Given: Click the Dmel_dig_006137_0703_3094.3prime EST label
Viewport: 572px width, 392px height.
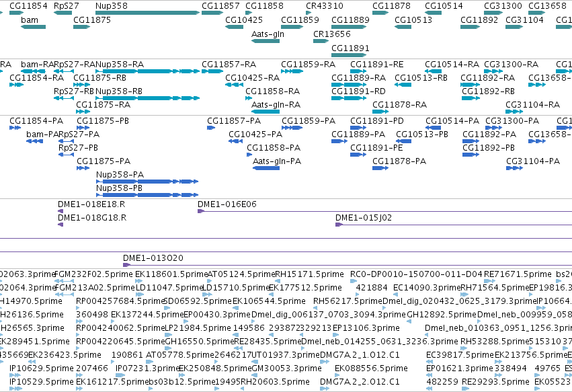Looking at the screenshot, I should [328, 314].
